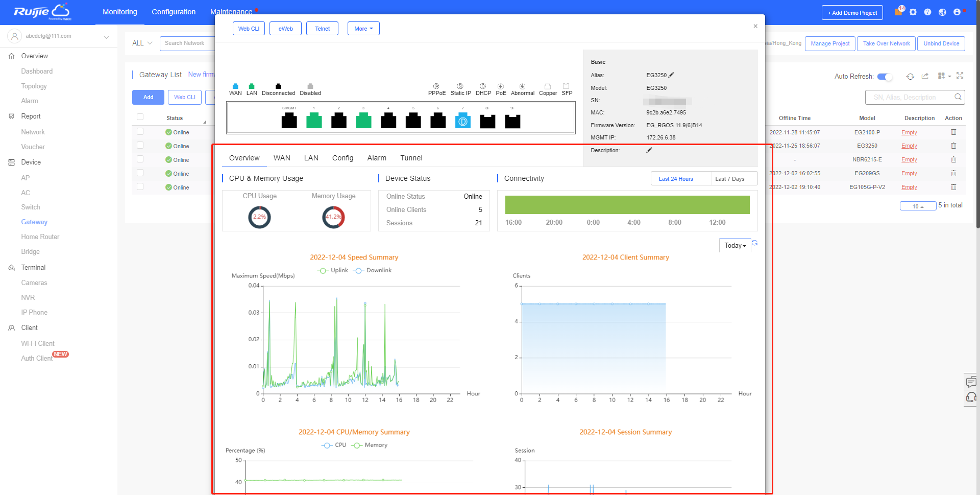This screenshot has width=980, height=495.
Task: Click the gateway list refresh icon
Action: [x=910, y=76]
